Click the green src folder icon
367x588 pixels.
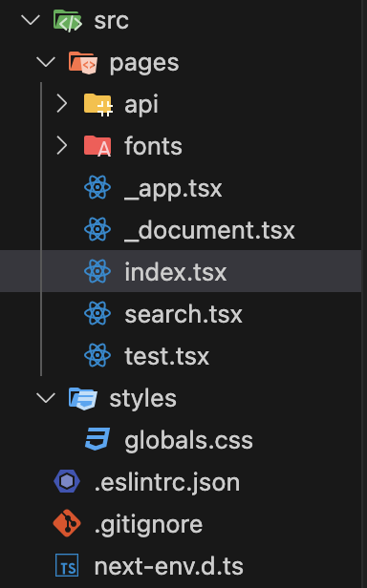[67, 21]
